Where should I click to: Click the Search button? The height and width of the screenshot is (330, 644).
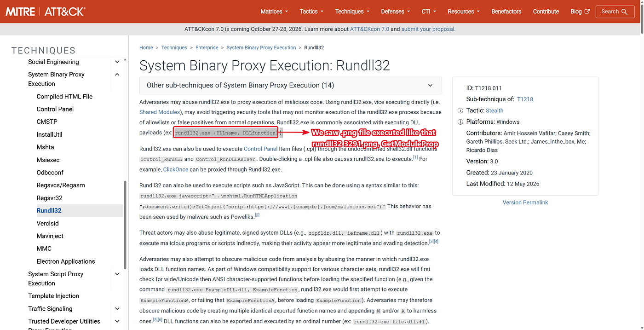coord(615,12)
